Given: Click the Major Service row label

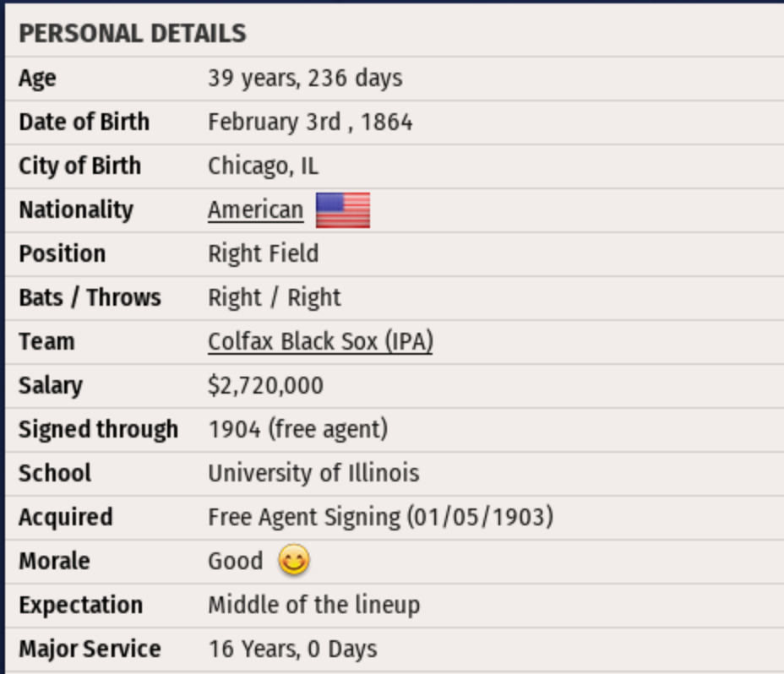Looking at the screenshot, I should [90, 649].
